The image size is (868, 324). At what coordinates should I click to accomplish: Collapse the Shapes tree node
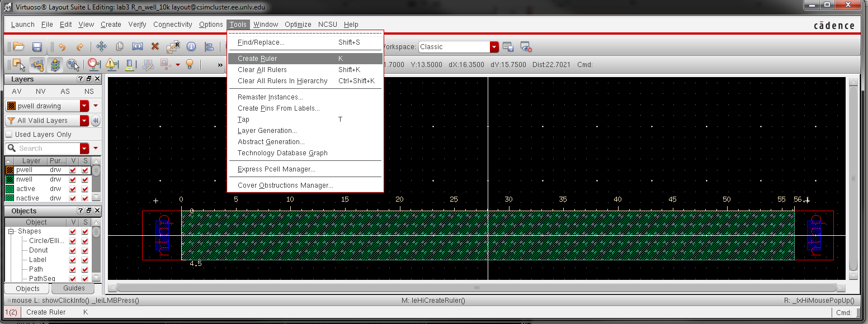(11, 231)
